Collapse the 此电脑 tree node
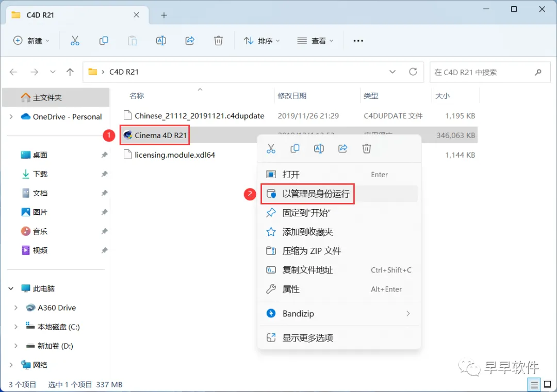Image resolution: width=557 pixels, height=392 pixels. coord(11,289)
